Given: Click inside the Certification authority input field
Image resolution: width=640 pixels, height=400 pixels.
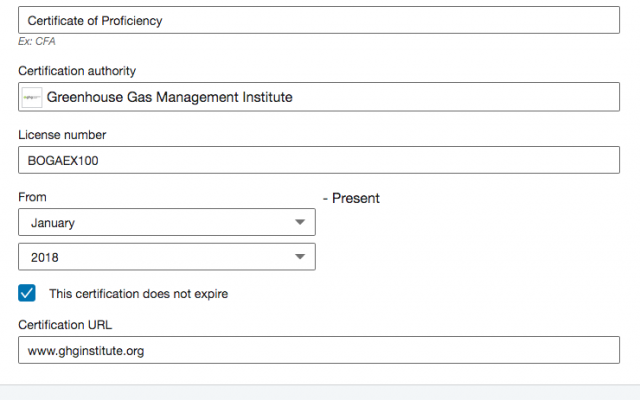Looking at the screenshot, I should [x=319, y=97].
